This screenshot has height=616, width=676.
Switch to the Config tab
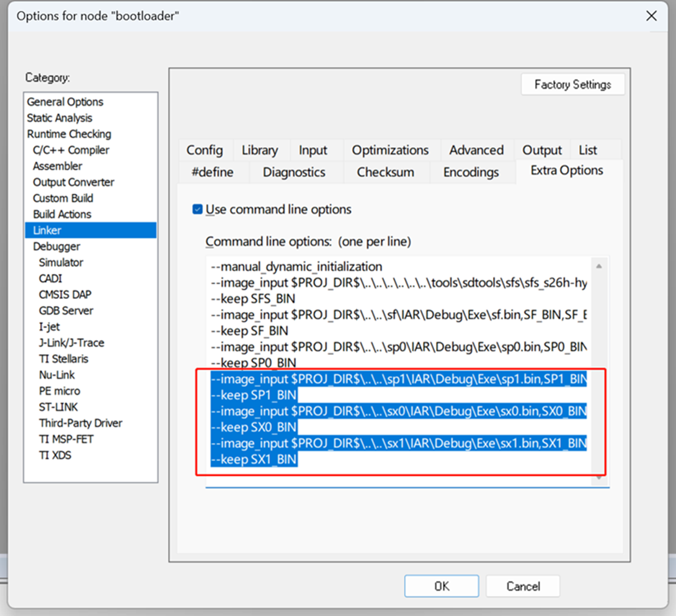[205, 150]
